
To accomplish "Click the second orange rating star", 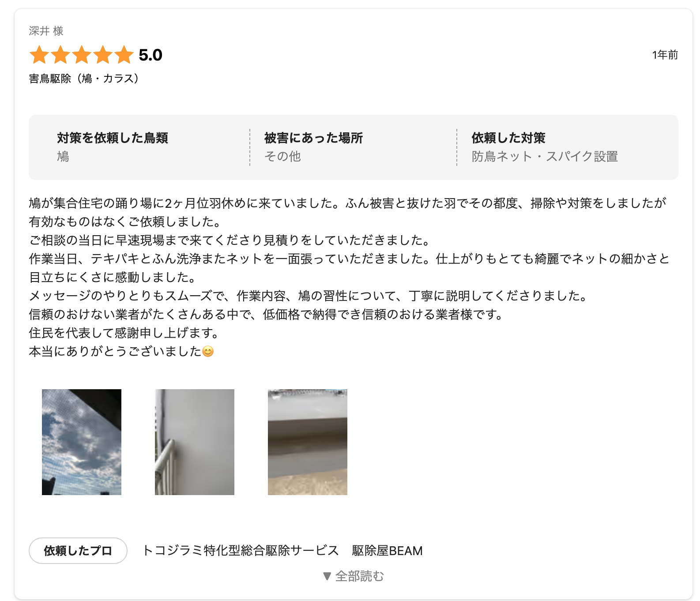I will pyautogui.click(x=60, y=55).
